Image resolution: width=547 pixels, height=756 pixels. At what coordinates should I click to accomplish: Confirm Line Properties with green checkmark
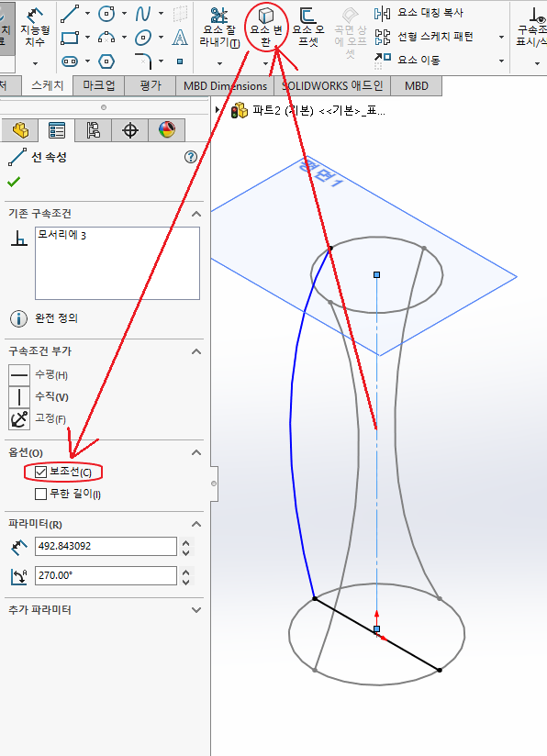pyautogui.click(x=14, y=182)
